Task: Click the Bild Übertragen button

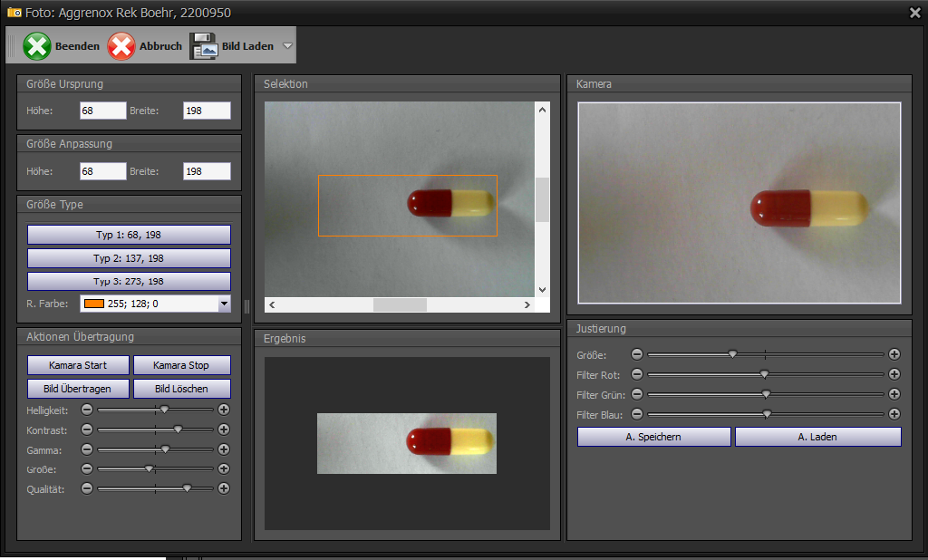Action: [77, 389]
